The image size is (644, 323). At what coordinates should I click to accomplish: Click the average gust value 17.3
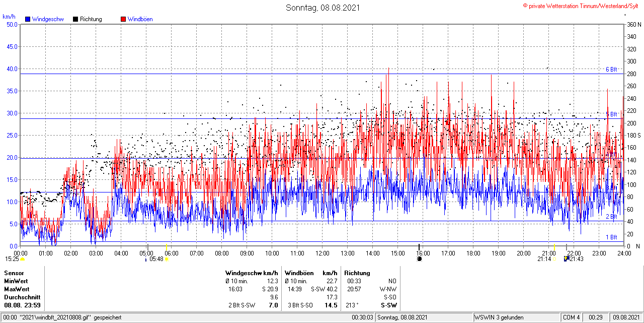coord(332,297)
